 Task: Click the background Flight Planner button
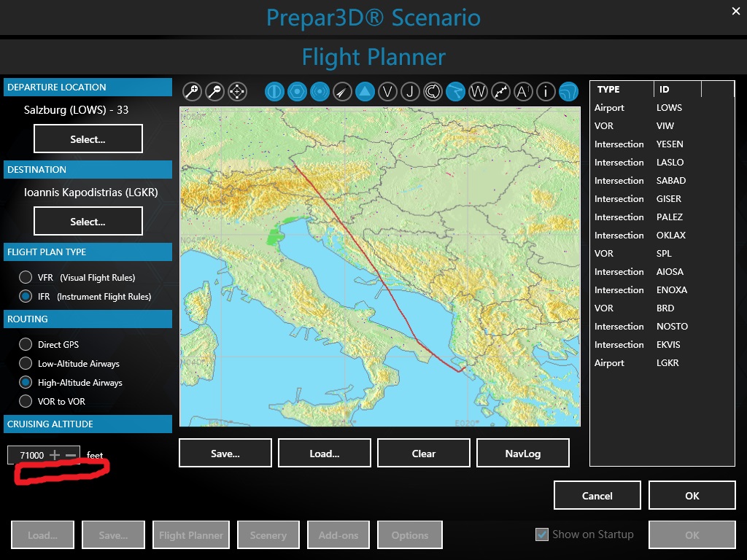click(190, 534)
